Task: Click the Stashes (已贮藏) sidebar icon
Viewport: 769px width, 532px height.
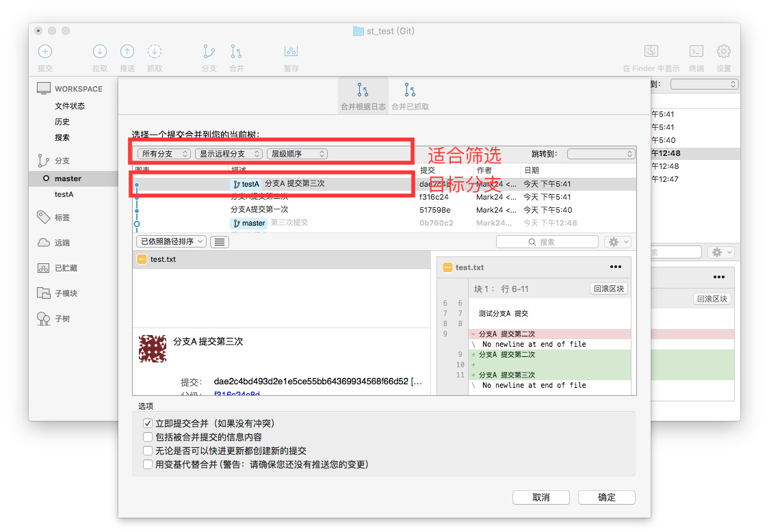Action: point(44,268)
